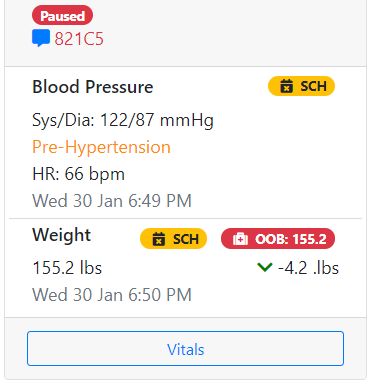Click Wed 30 Jan 6:50 PM timestamp
Image resolution: width=371 pixels, height=386 pixels.
[112, 295]
